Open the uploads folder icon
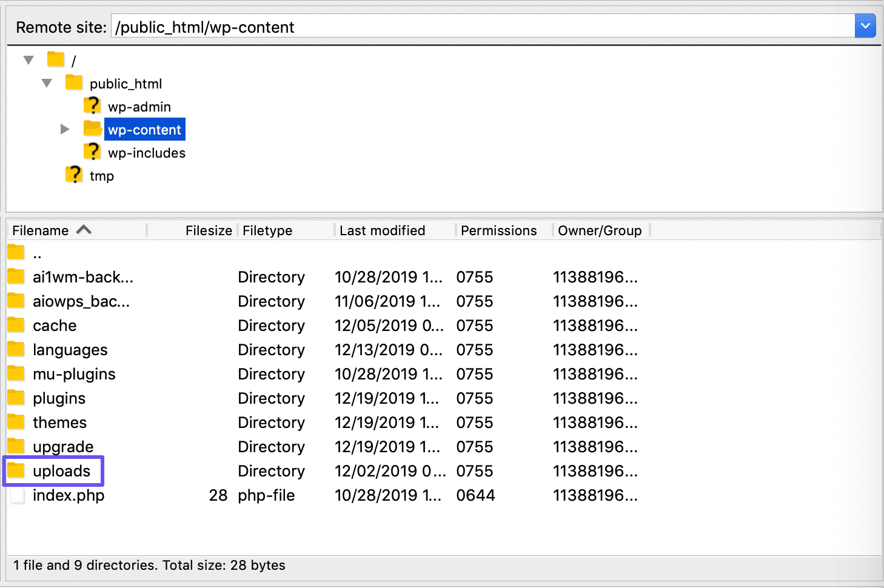 (15, 471)
